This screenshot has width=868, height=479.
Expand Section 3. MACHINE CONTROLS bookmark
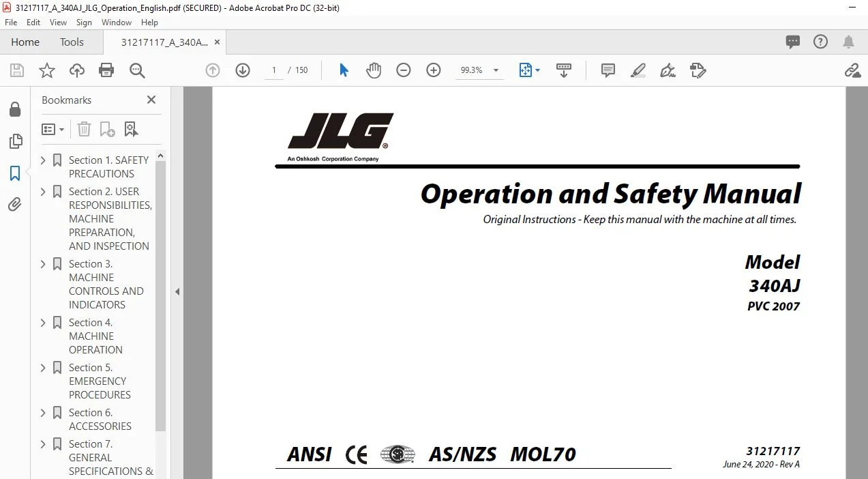click(44, 264)
